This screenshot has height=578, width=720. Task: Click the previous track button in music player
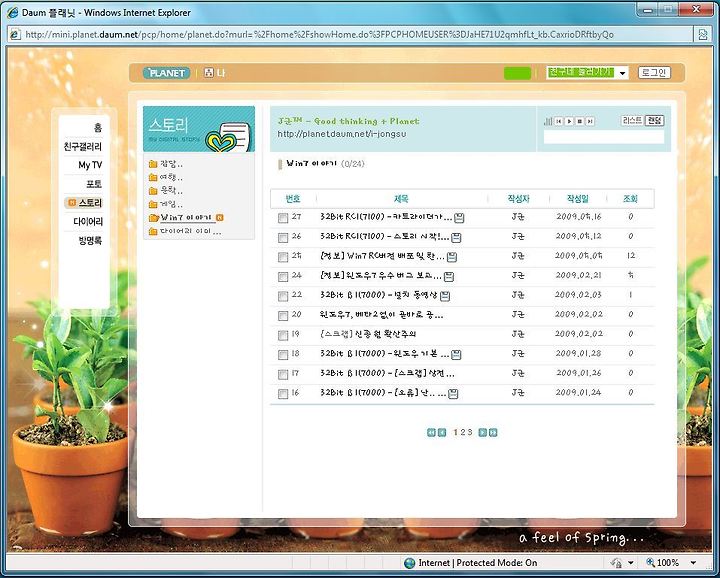[x=558, y=121]
